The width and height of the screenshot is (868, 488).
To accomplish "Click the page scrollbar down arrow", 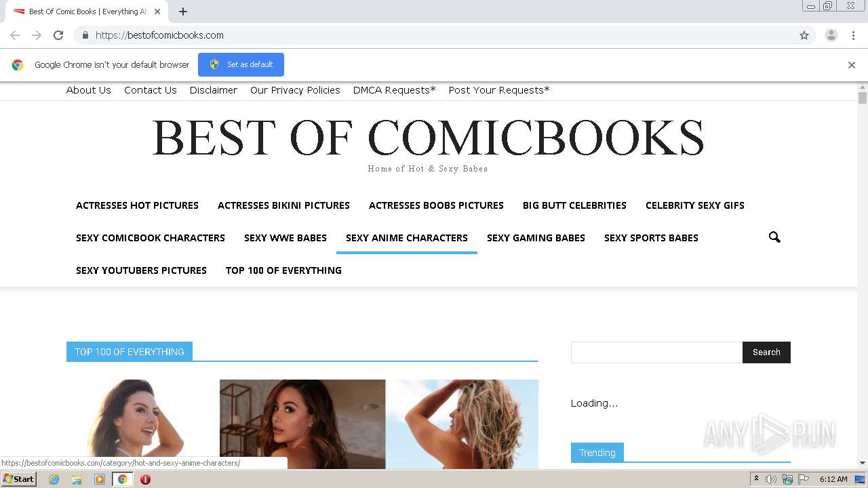I will click(863, 464).
